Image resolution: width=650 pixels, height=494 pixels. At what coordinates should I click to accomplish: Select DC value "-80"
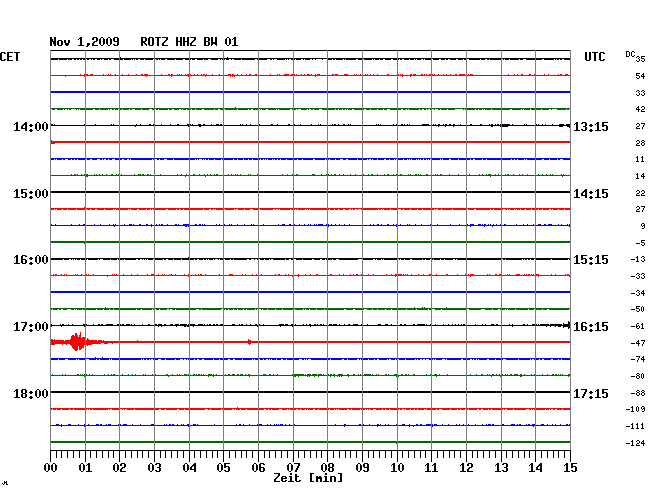(x=638, y=376)
